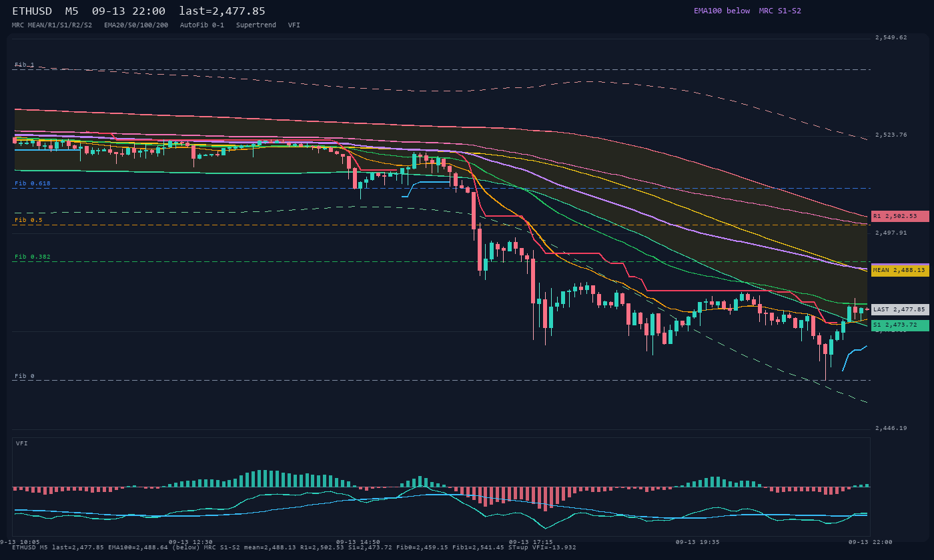Viewport: 934px width, 560px height.
Task: Select the 'EMA20/50/100/200' legend entry
Action: pyautogui.click(x=136, y=25)
